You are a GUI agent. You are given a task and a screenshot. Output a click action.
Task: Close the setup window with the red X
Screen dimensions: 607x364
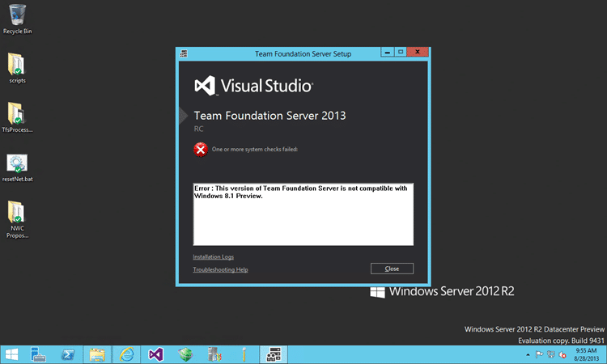point(418,52)
